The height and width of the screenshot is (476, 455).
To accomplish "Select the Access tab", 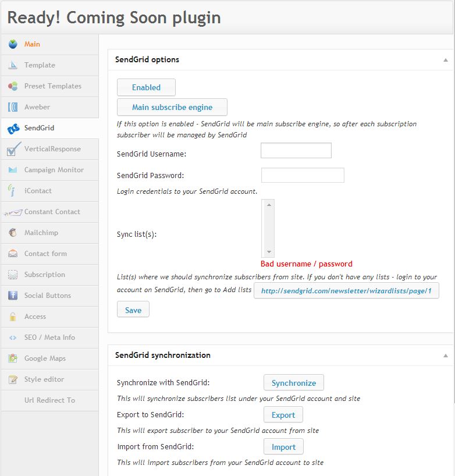I will pyautogui.click(x=50, y=317).
